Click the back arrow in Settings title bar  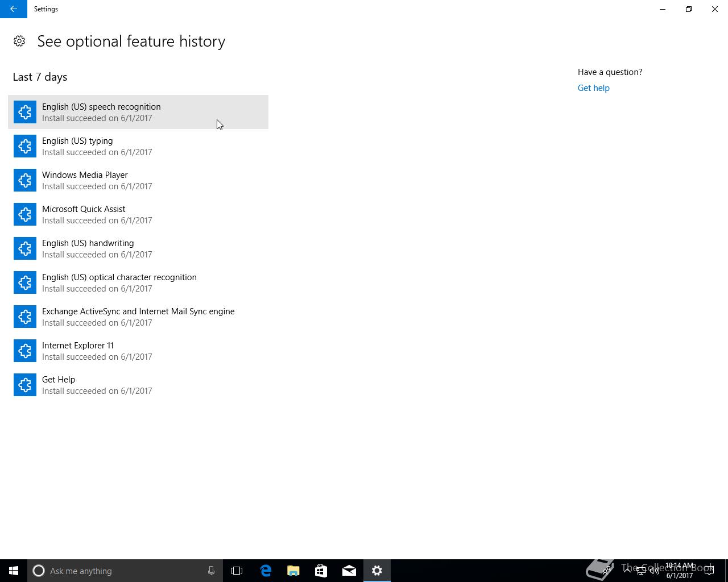coord(14,9)
